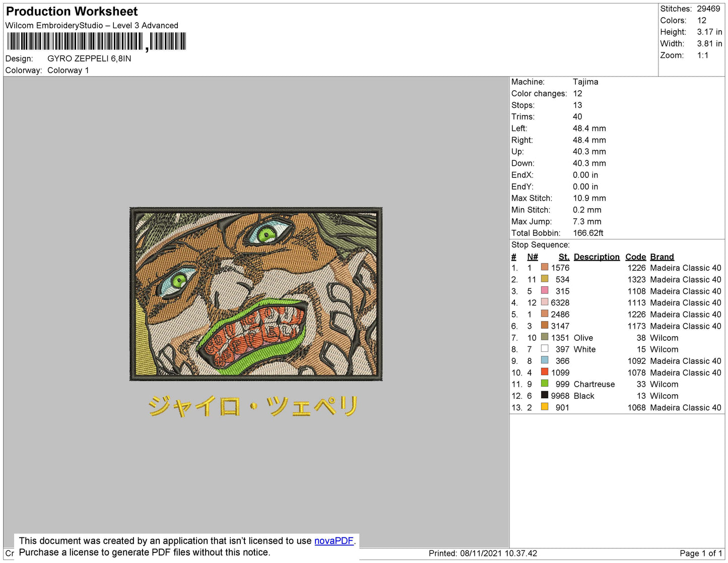Click the Machine value Tajima
728x563 pixels.
click(x=585, y=82)
